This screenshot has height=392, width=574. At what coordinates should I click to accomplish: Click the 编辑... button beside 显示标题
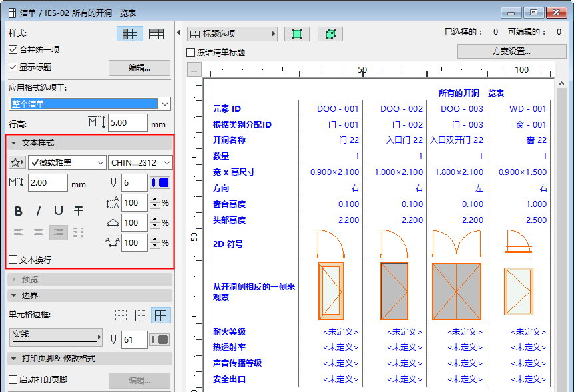point(139,68)
